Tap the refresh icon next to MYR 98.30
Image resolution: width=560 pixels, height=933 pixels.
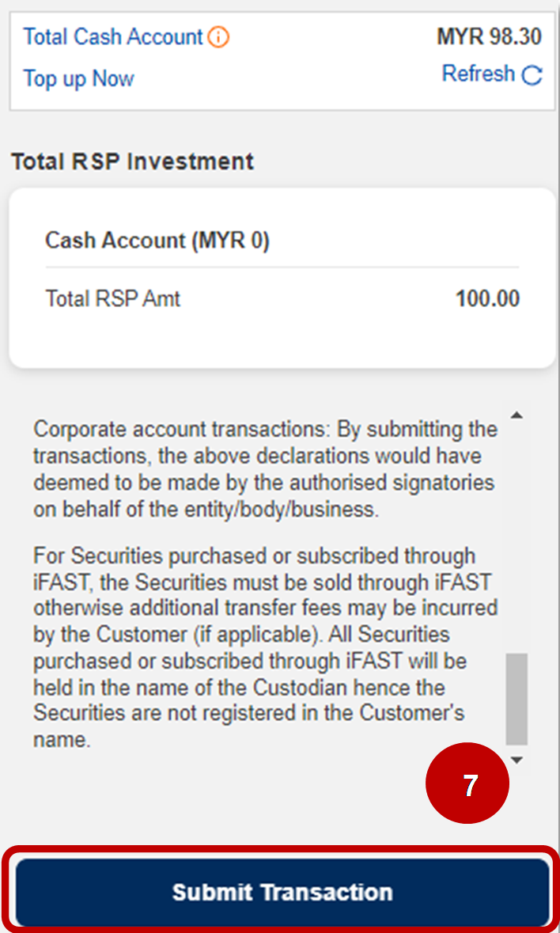(532, 74)
